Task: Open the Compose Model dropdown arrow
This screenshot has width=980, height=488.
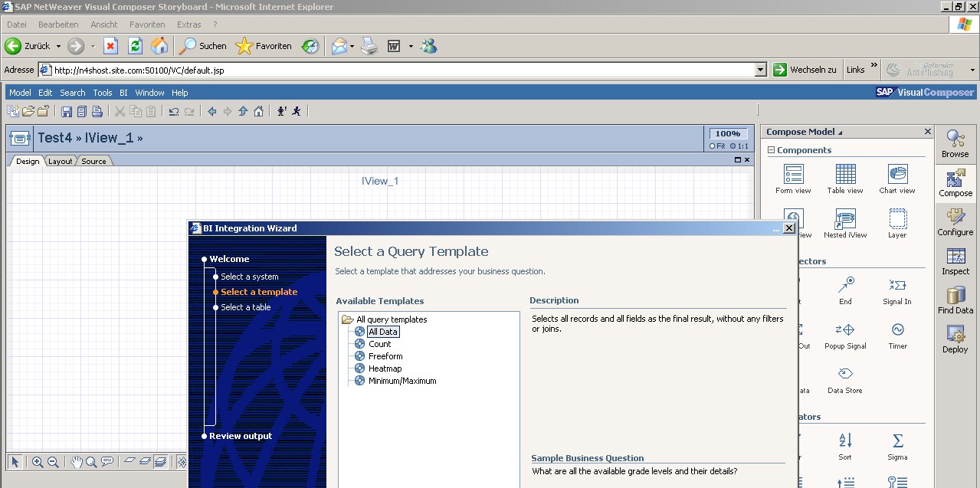Action: coord(841,133)
